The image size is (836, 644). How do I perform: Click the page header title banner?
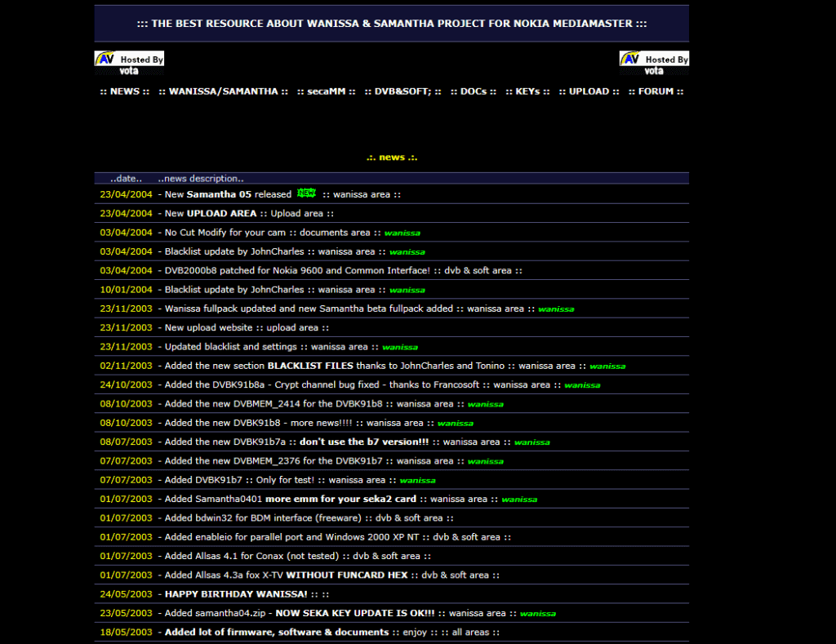click(x=391, y=24)
